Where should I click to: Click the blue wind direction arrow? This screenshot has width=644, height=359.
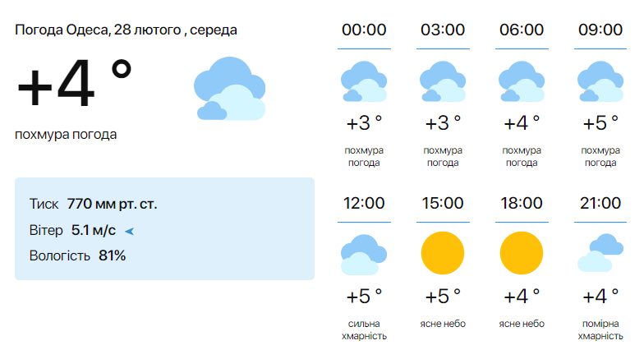tap(129, 231)
